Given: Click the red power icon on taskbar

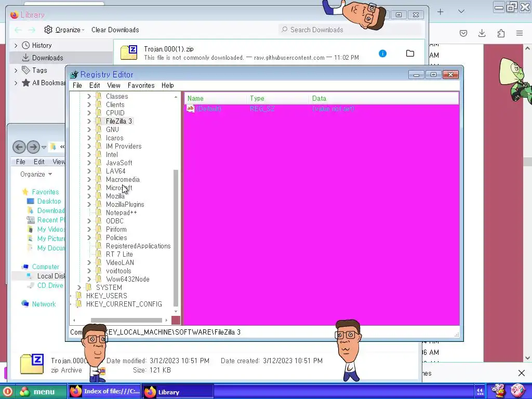Looking at the screenshot, I should click(7, 392).
